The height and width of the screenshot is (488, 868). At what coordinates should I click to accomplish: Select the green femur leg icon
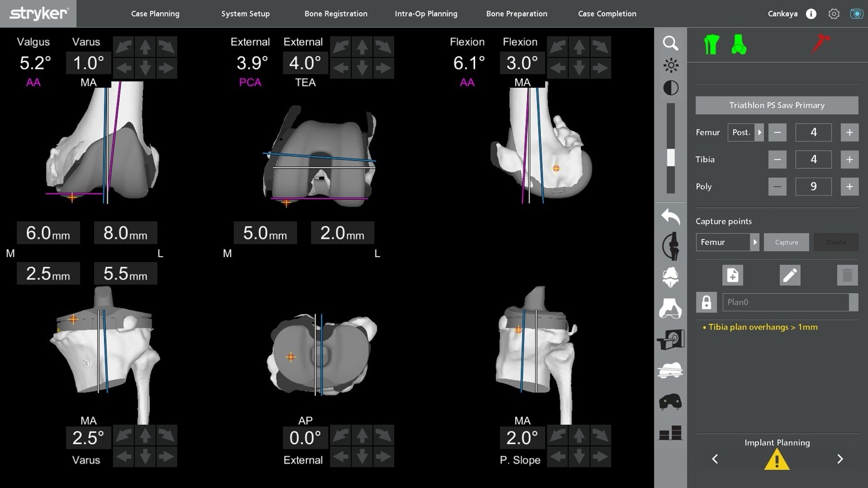coord(713,43)
